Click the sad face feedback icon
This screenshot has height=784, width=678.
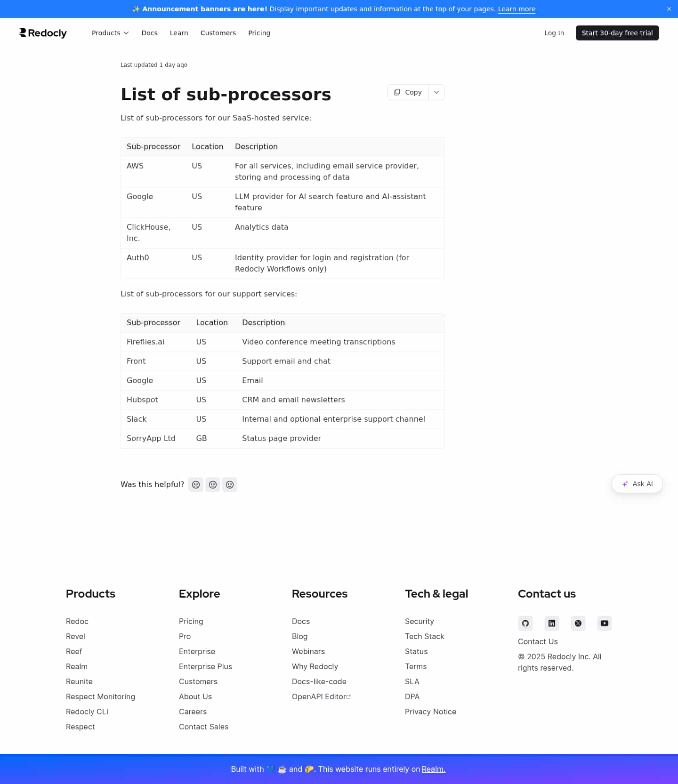(x=196, y=485)
